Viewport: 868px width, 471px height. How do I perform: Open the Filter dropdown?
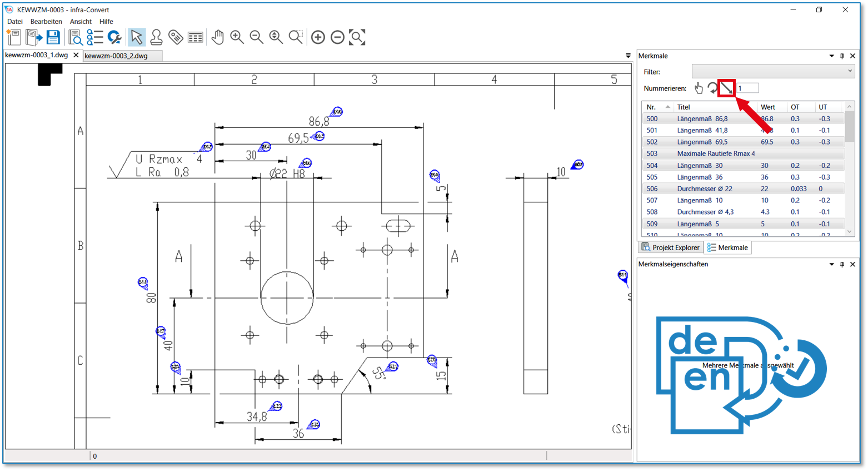[x=772, y=71]
